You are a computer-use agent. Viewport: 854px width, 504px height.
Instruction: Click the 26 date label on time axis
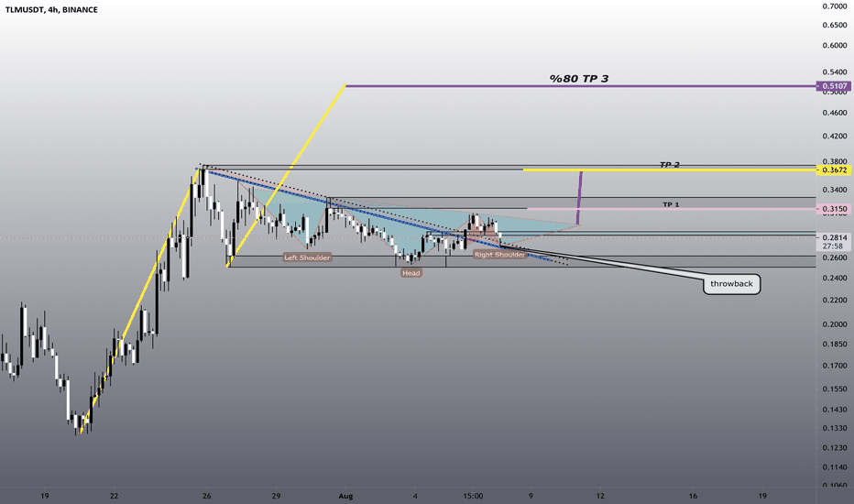tap(206, 496)
